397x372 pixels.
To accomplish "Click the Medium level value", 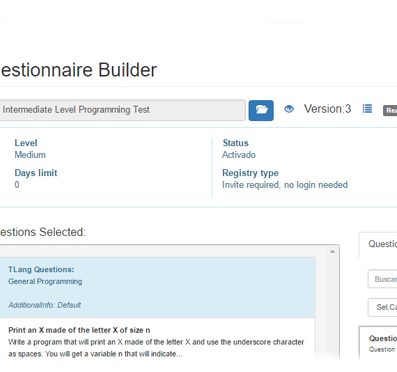I will [x=30, y=155].
